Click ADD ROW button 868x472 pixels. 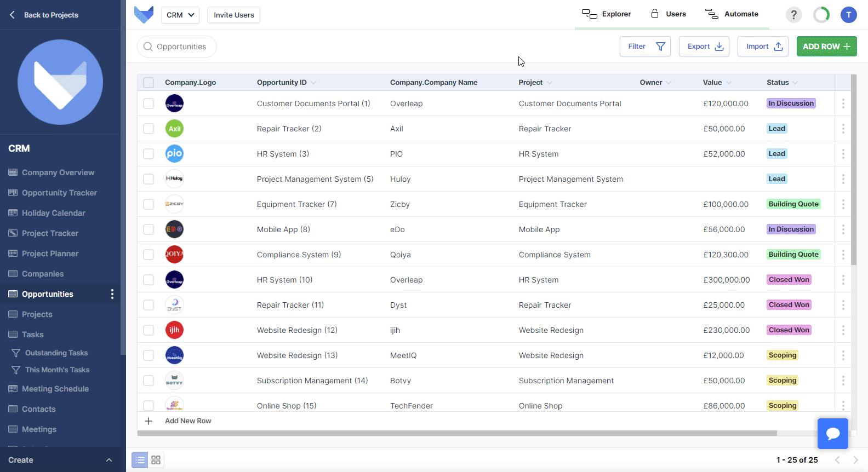827,47
